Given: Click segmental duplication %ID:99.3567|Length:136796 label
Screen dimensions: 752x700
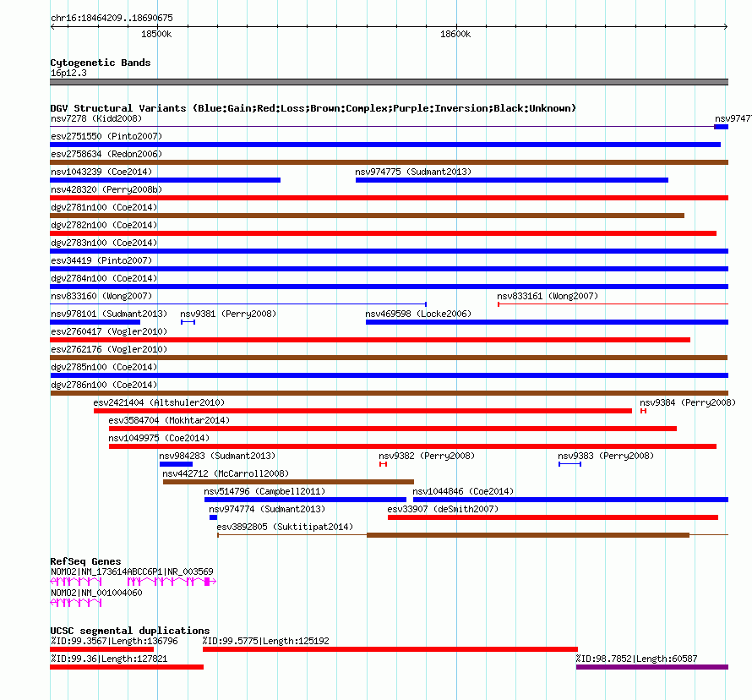Looking at the screenshot, I should 114,641.
